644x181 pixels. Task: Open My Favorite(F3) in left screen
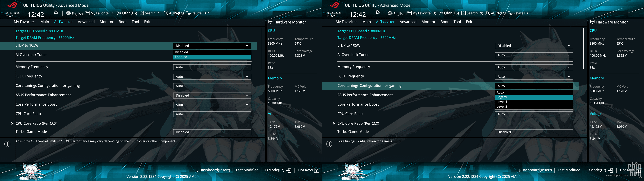pos(100,13)
